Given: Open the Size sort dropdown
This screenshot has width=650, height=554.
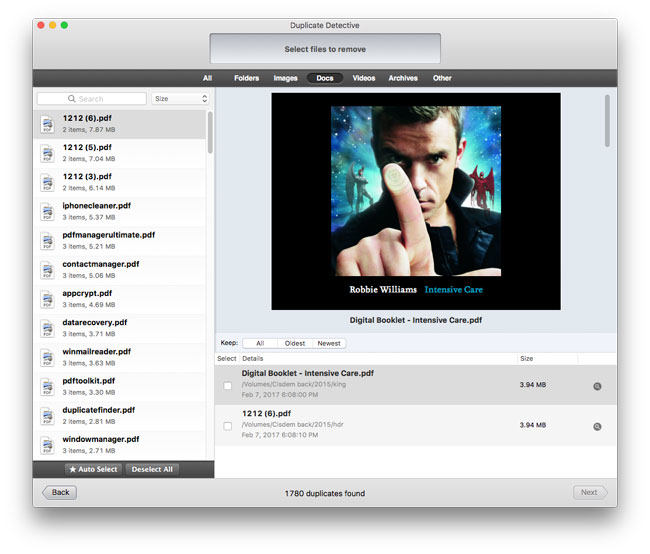Looking at the screenshot, I should pyautogui.click(x=180, y=98).
